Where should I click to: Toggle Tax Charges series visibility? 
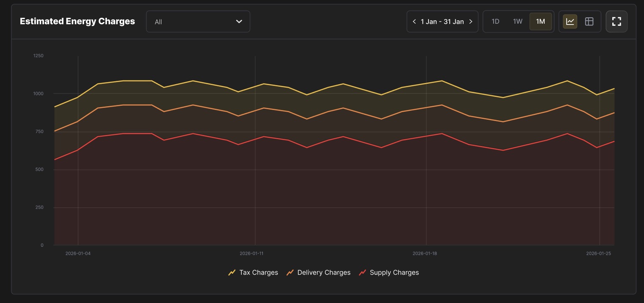(x=253, y=273)
